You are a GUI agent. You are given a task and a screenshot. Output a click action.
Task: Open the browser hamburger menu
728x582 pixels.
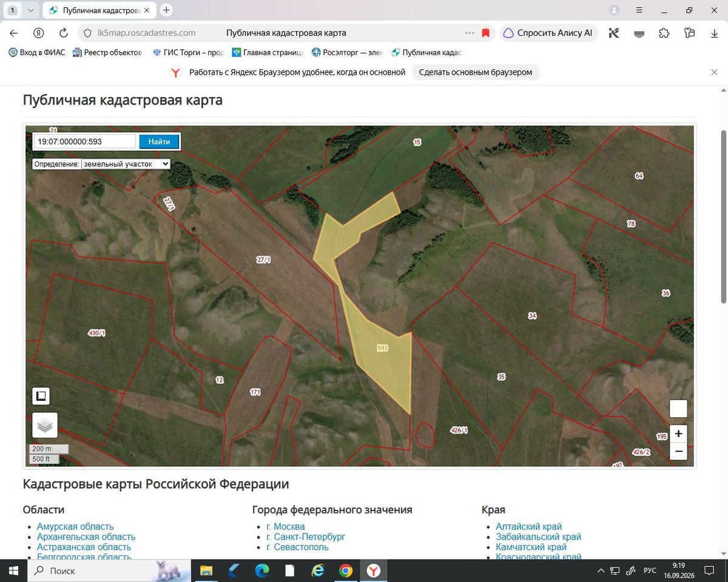tap(639, 10)
